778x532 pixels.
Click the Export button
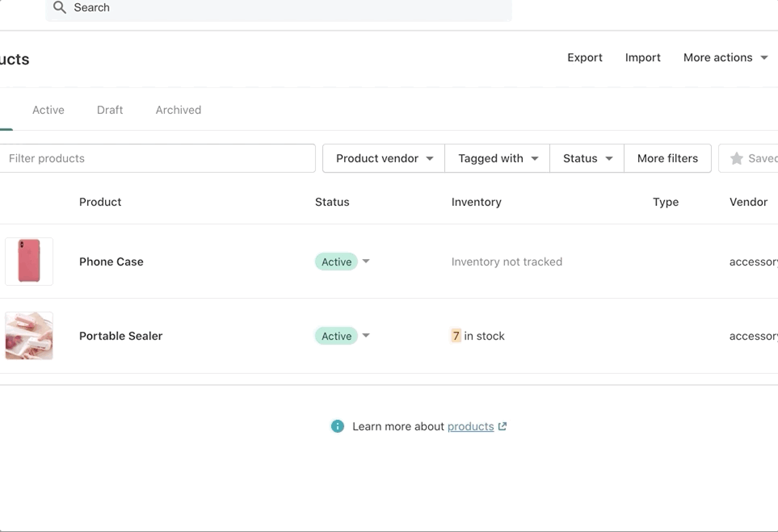[x=585, y=58]
